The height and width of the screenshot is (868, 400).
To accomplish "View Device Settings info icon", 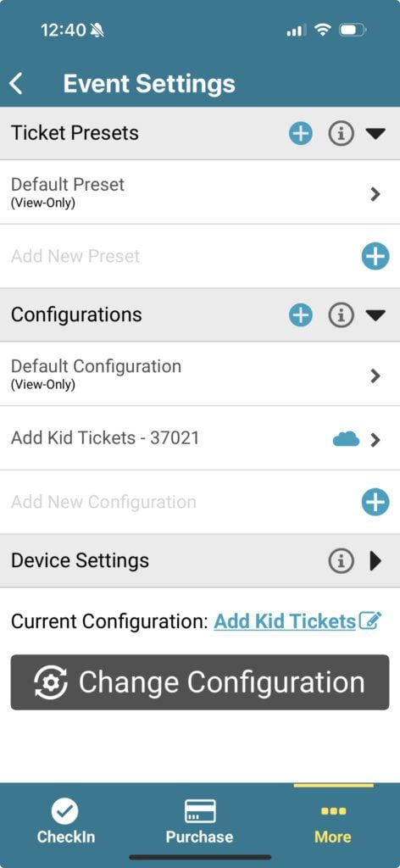I will [x=341, y=561].
